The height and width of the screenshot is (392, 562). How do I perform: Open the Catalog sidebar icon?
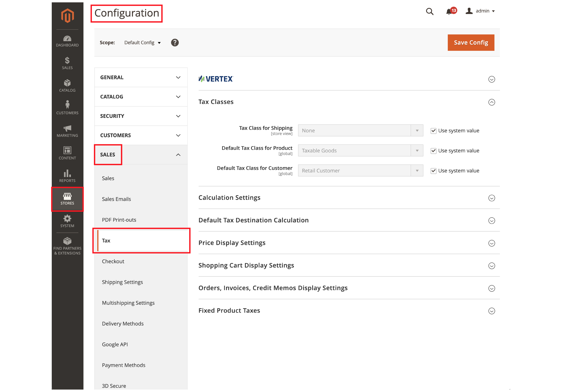(67, 85)
